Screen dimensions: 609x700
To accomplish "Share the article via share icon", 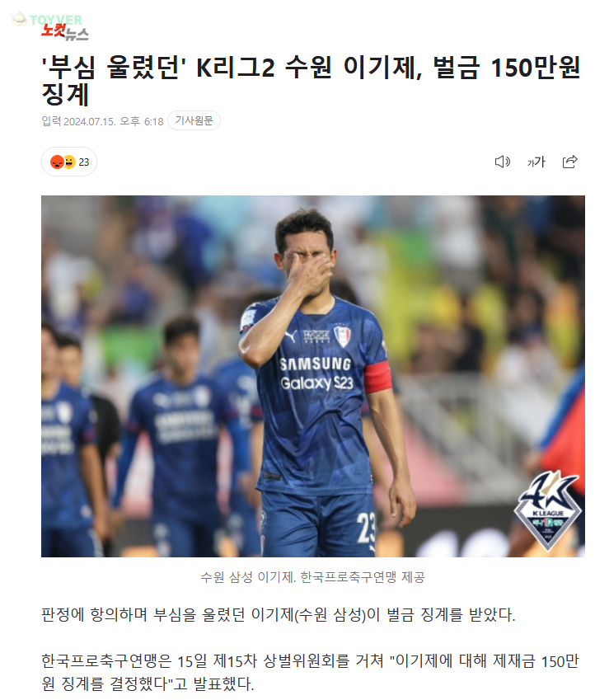I will [x=569, y=162].
